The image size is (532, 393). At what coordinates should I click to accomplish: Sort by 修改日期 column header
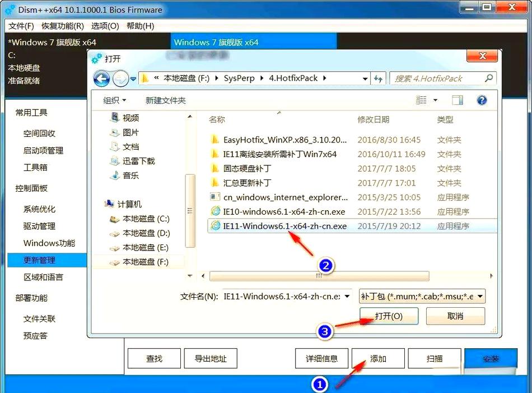(373, 119)
